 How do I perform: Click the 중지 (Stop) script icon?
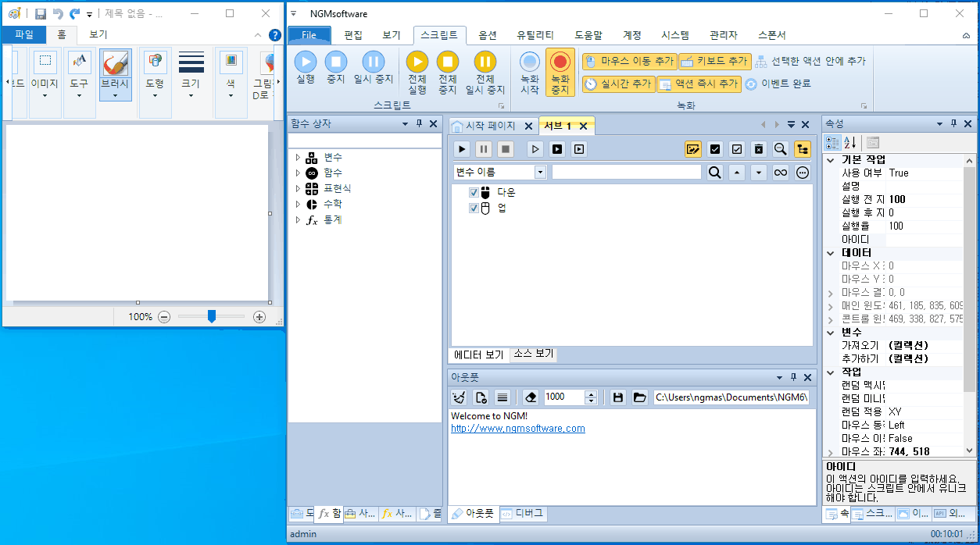336,62
